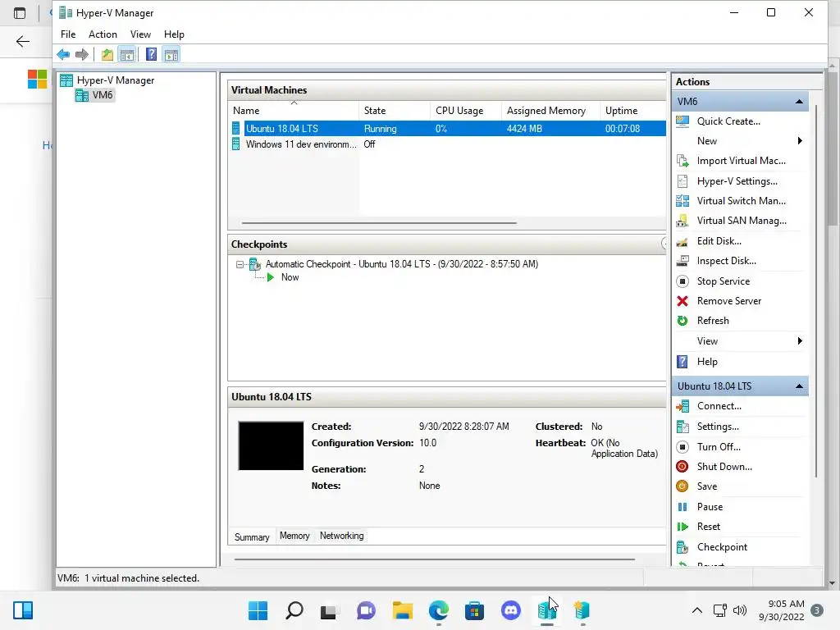Click the Quick Create icon
840x630 pixels.
[x=682, y=121]
